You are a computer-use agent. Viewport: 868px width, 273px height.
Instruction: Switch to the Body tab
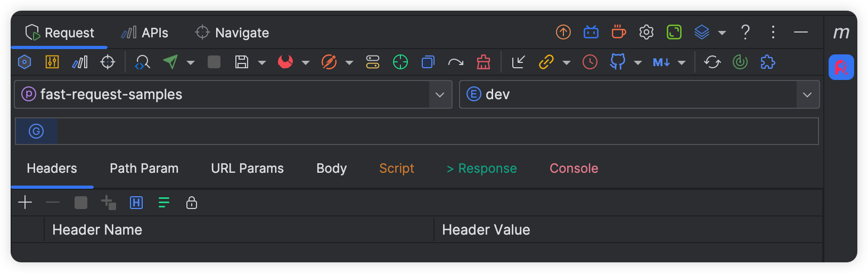click(331, 168)
